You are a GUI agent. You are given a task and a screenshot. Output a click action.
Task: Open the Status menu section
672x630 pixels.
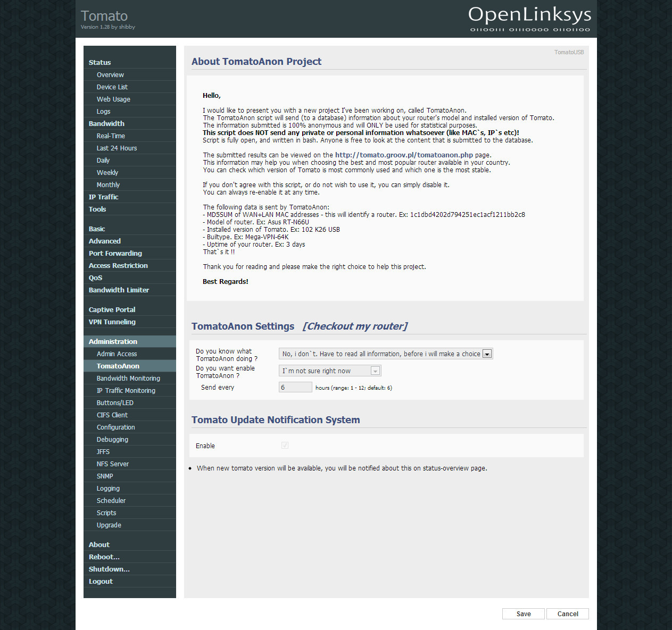129,62
